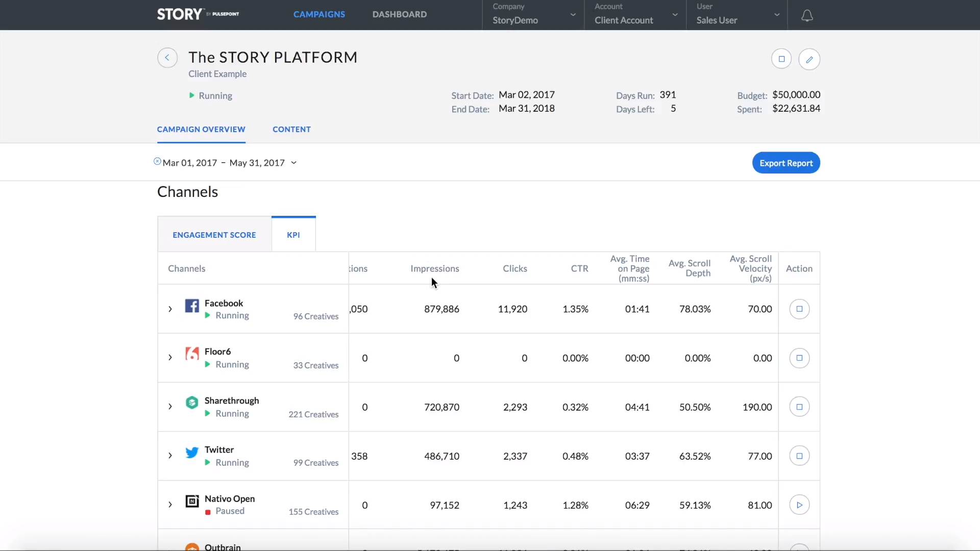Click the Avg. Scroll Depth header
Image resolution: width=980 pixels, height=551 pixels.
pyautogui.click(x=690, y=268)
